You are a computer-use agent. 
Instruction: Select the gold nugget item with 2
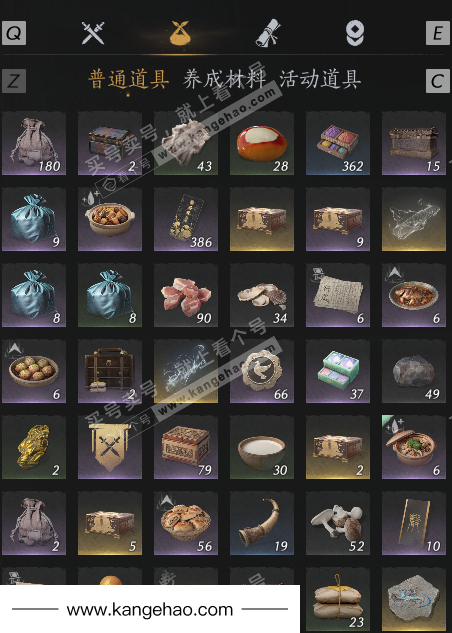click(x=34, y=447)
